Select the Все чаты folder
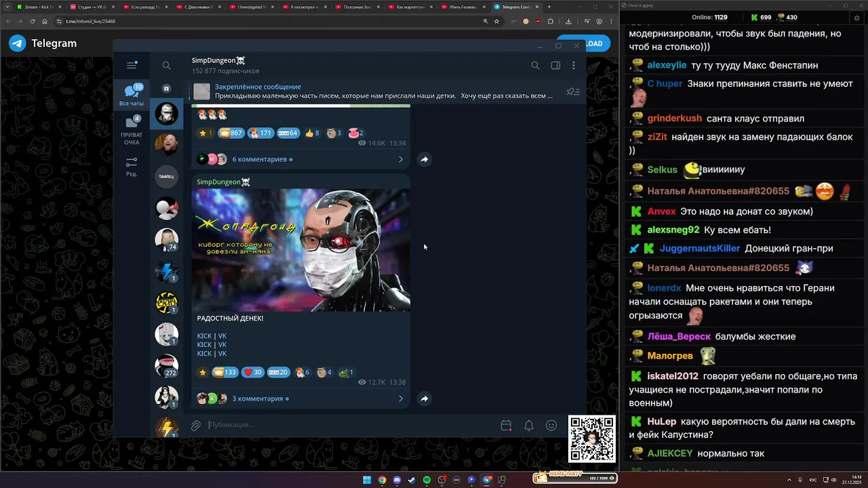Viewport: 868px width, 488px height. [x=132, y=96]
